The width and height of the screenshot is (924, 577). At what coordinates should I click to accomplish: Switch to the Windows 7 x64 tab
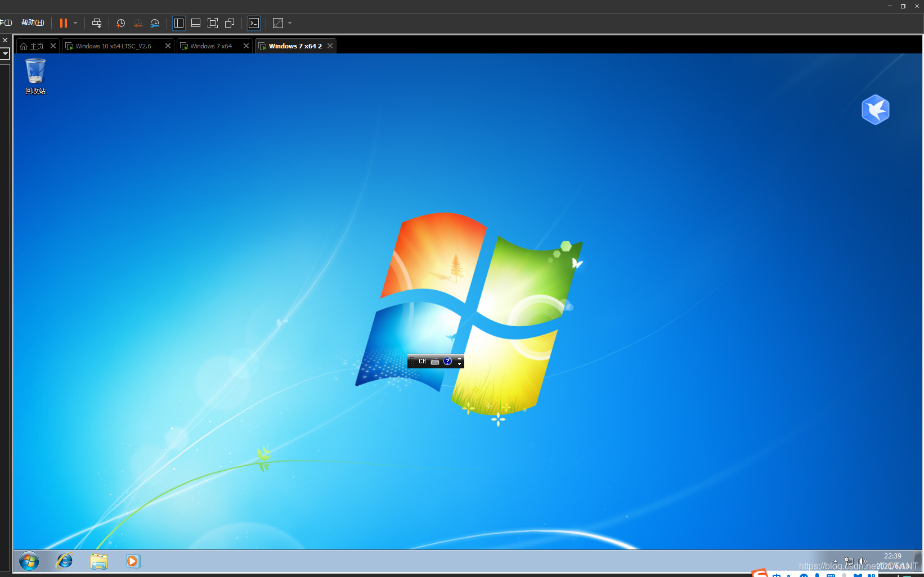(x=211, y=46)
